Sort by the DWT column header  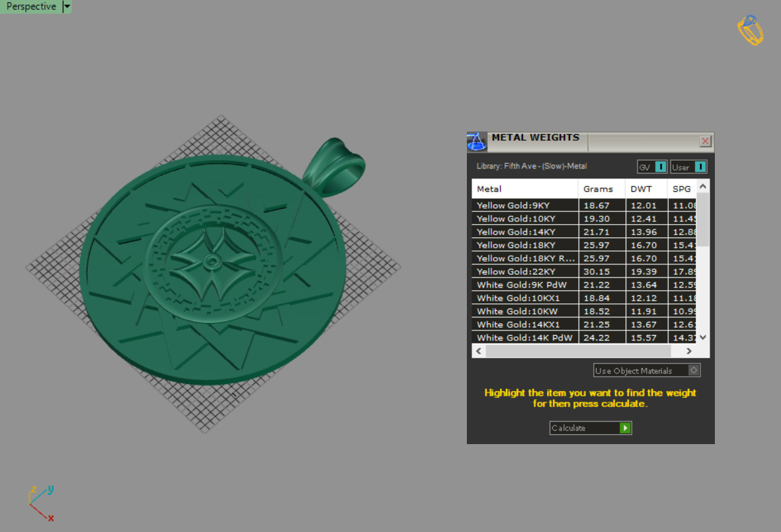pyautogui.click(x=646, y=188)
